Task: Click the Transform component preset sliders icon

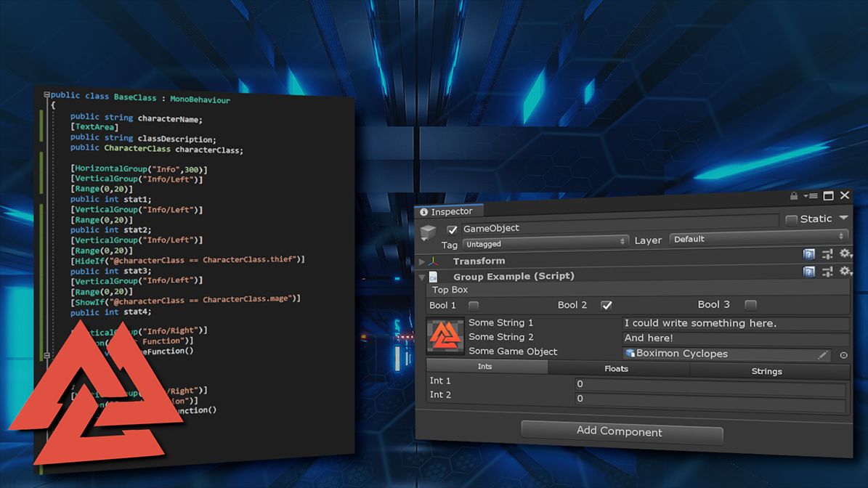Action: (x=827, y=254)
